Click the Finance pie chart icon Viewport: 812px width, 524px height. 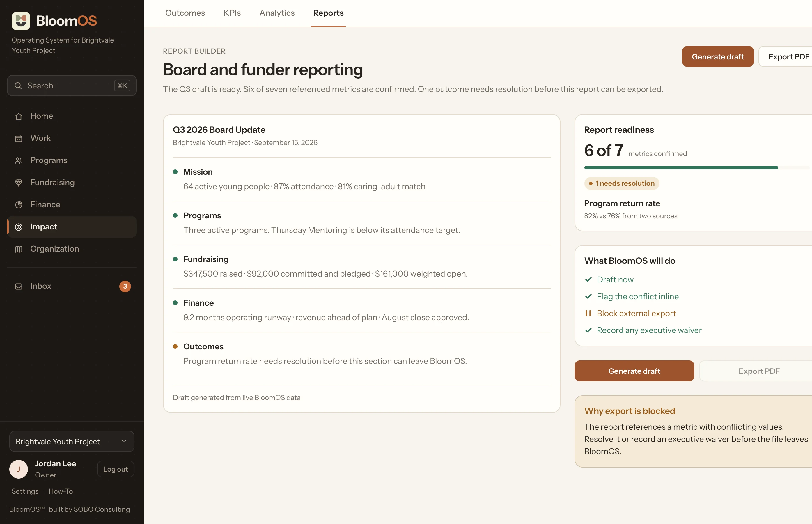click(x=19, y=205)
